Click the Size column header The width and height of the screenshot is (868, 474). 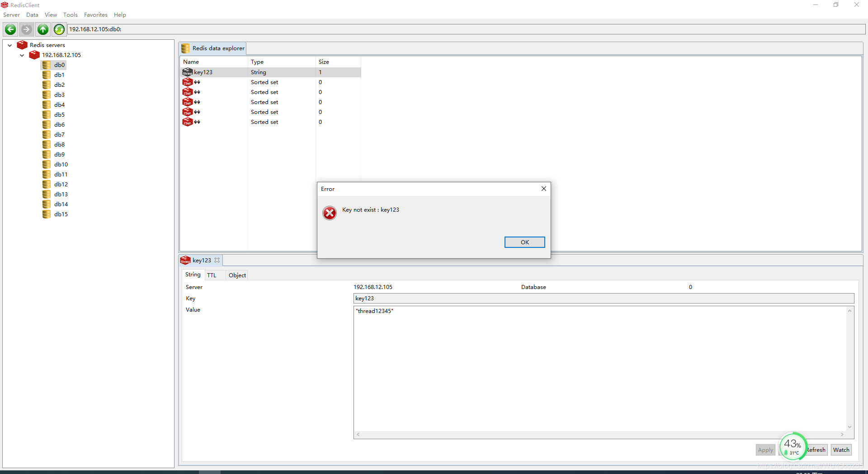[x=338, y=62]
